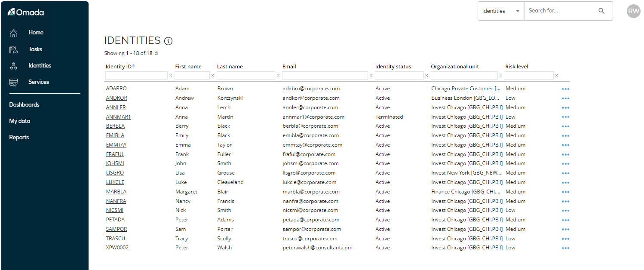Open the ADABRO identity link

pyautogui.click(x=116, y=89)
